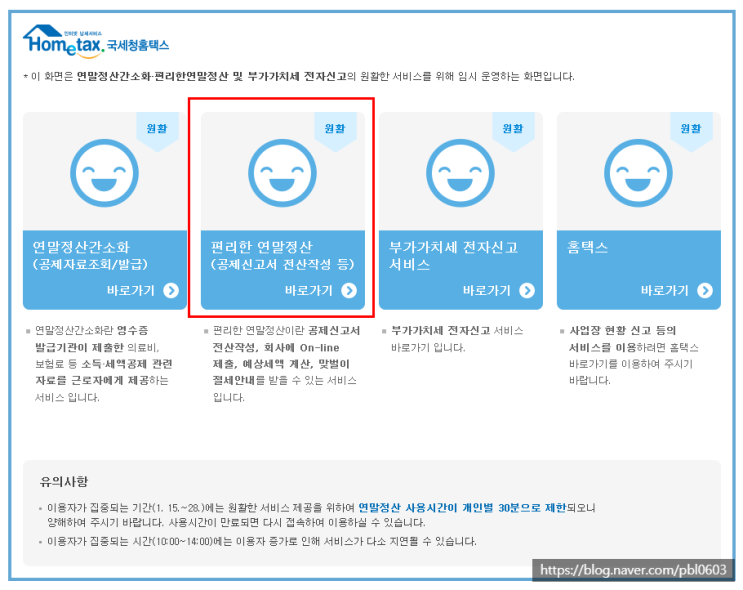The width and height of the screenshot is (743, 590).
Task: Click arrow icon on 편리한 연말정산 바로가기
Action: tap(349, 290)
